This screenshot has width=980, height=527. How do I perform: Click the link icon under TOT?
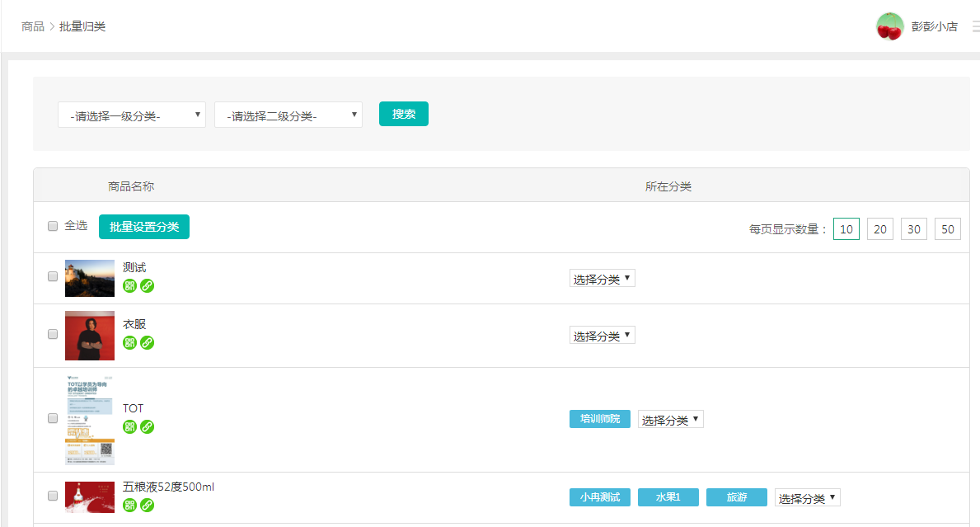tap(147, 426)
